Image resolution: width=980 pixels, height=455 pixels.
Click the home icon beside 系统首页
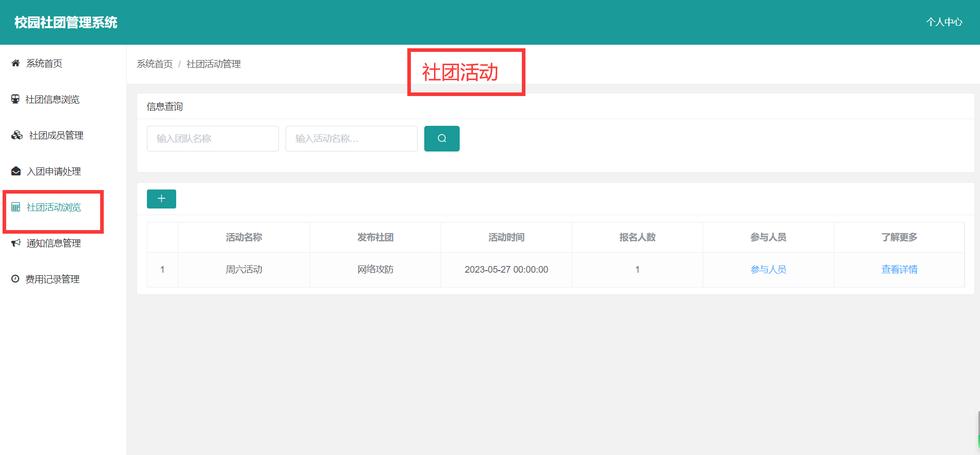(x=15, y=63)
